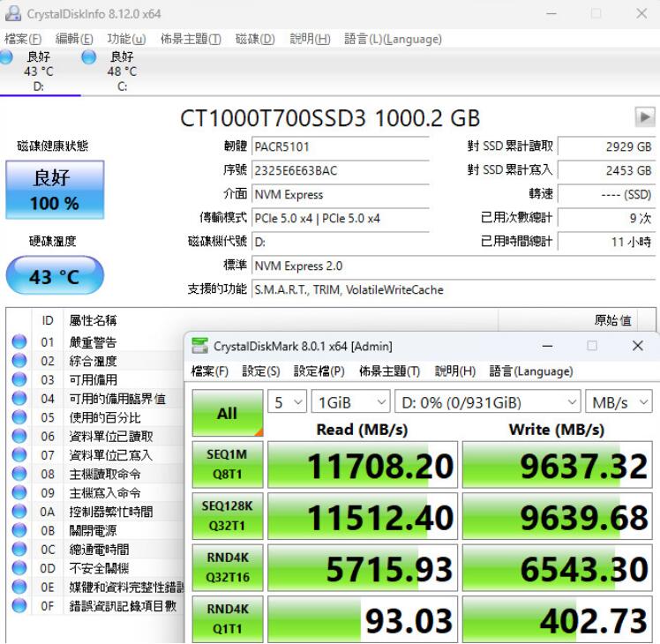Click the green All benchmark button
The height and width of the screenshot is (644, 660).
(228, 413)
